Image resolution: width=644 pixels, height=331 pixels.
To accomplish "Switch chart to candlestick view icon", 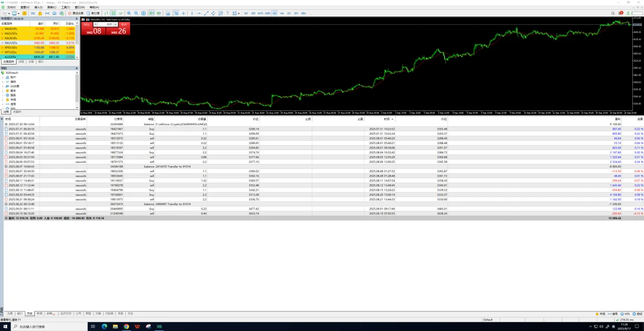I will (x=115, y=13).
